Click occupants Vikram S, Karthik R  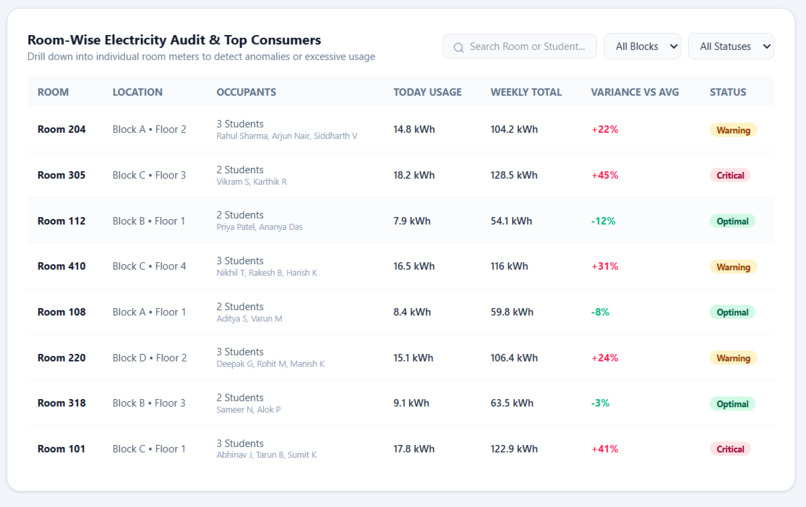(252, 182)
